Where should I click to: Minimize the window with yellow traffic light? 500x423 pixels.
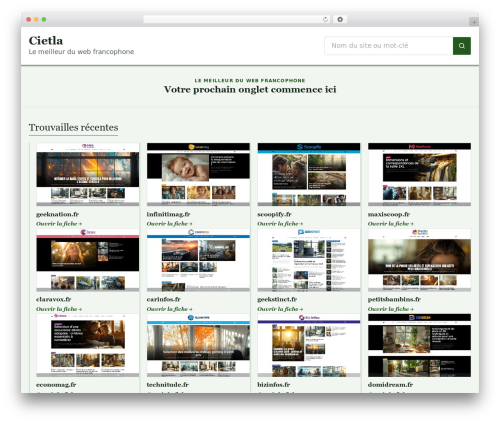tap(36, 19)
